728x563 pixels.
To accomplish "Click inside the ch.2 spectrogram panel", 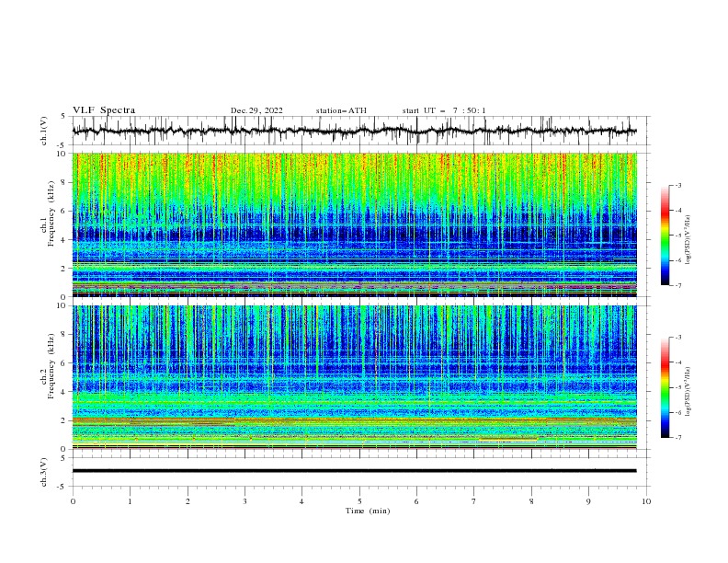I will coord(354,377).
